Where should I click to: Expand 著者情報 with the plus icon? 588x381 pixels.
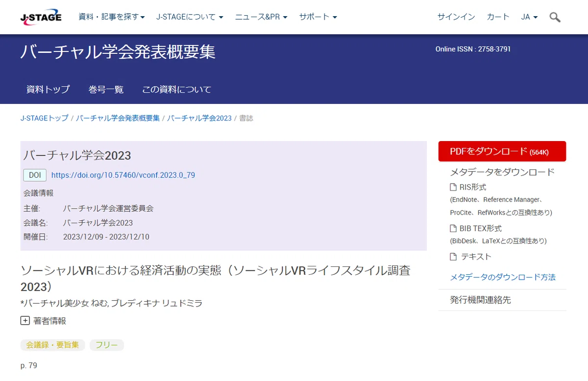click(25, 321)
